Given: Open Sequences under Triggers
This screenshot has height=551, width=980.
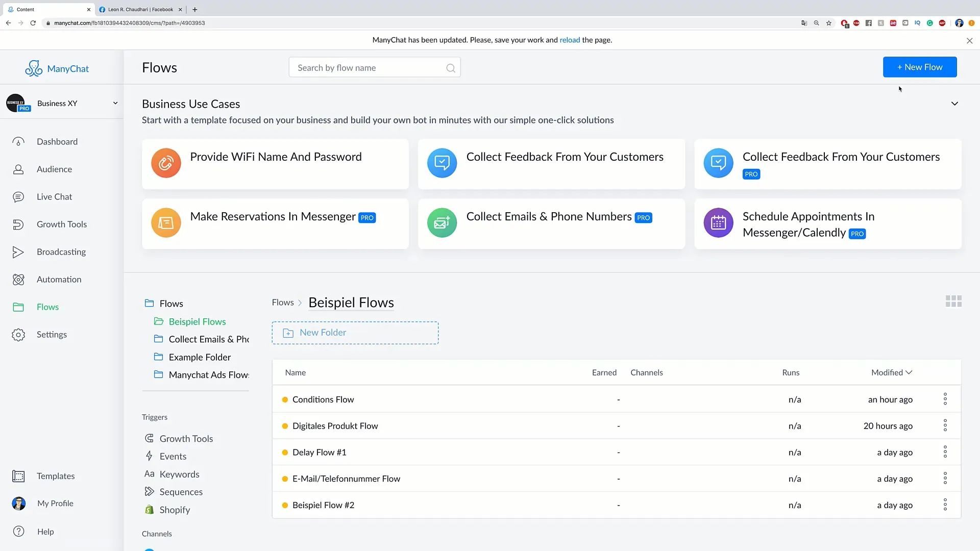Looking at the screenshot, I should pos(181,492).
